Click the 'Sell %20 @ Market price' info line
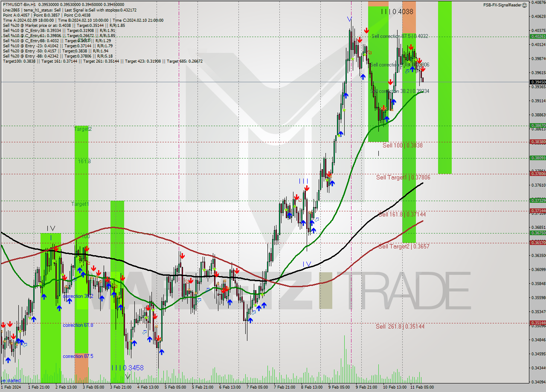The height and width of the screenshot is (392, 546). coord(64,26)
